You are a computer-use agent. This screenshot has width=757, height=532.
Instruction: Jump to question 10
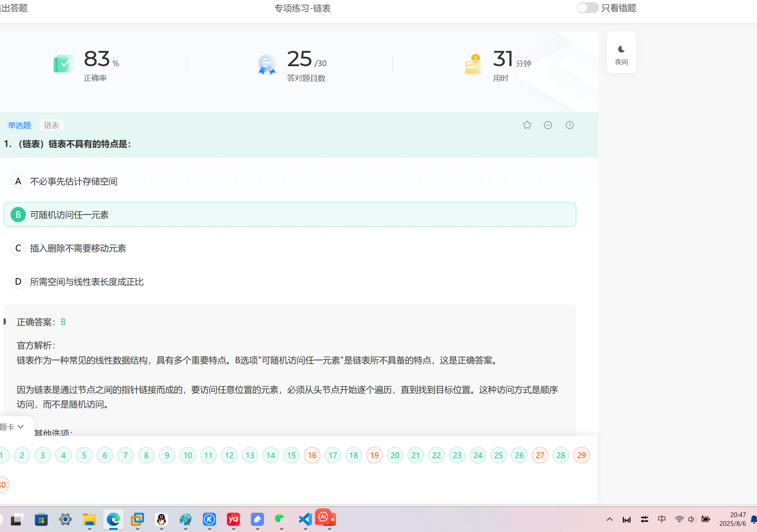[188, 455]
